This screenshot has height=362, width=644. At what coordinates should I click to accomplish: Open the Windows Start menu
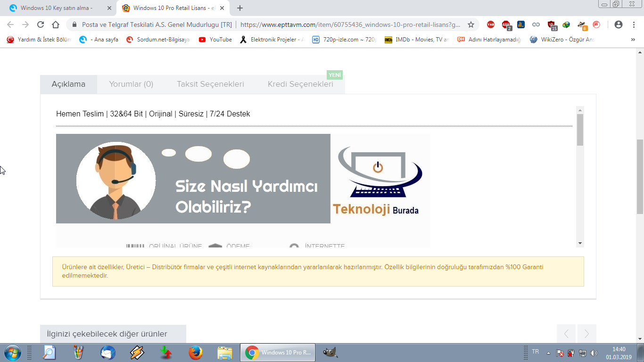12,353
